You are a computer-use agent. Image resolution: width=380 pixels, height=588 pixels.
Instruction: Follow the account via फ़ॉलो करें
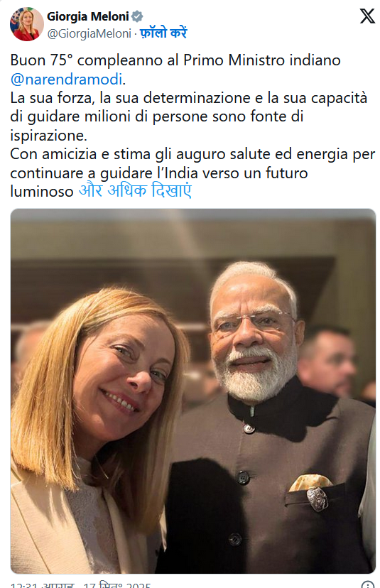(x=163, y=33)
